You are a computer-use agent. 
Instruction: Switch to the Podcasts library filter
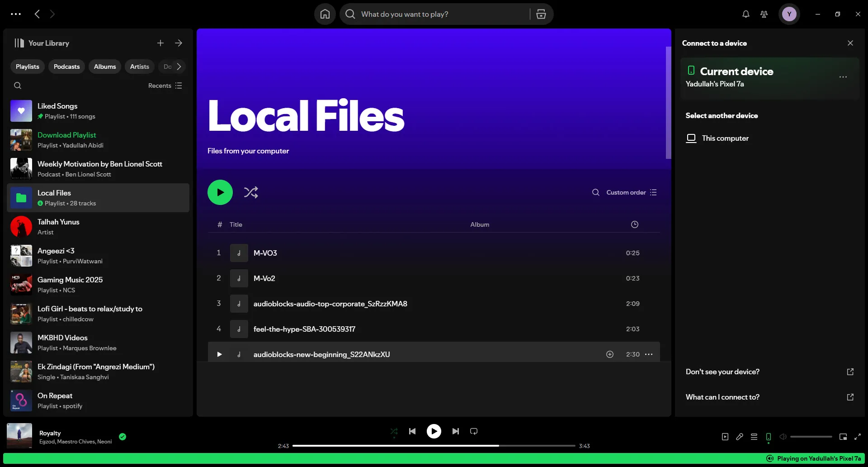(66, 66)
